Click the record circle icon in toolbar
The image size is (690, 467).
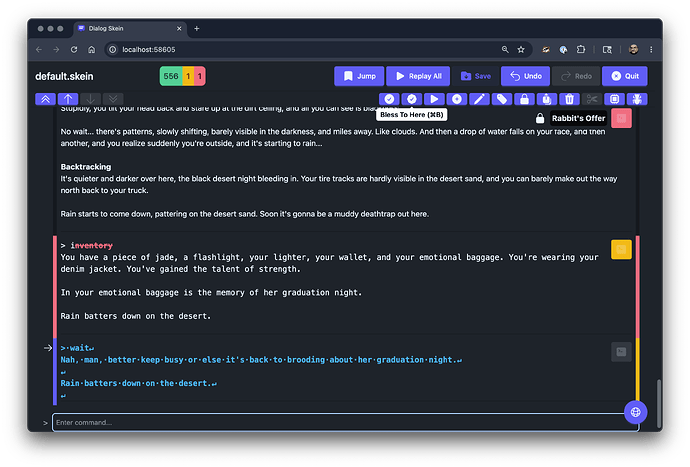[457, 99]
